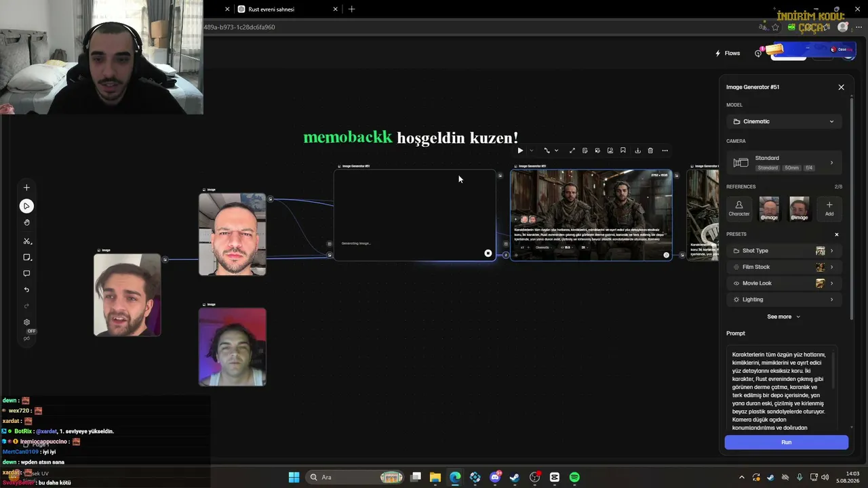Image resolution: width=868 pixels, height=488 pixels.
Task: Close the Presets section
Action: 837,235
